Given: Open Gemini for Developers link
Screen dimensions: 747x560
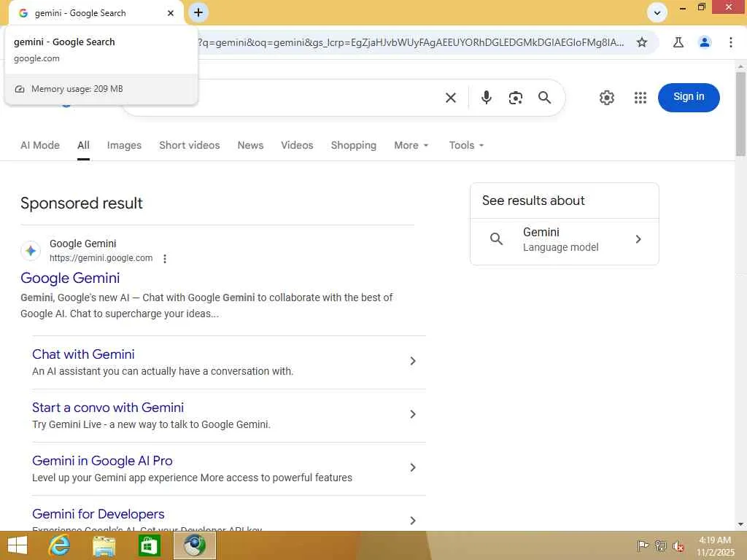Looking at the screenshot, I should pyautogui.click(x=98, y=514).
